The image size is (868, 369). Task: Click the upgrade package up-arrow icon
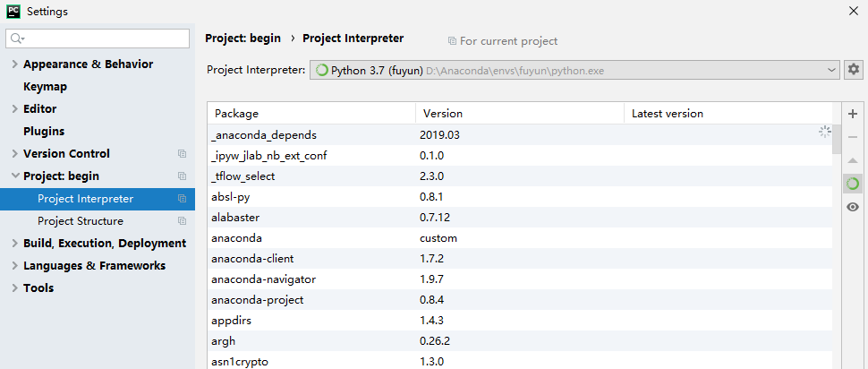coord(853,160)
